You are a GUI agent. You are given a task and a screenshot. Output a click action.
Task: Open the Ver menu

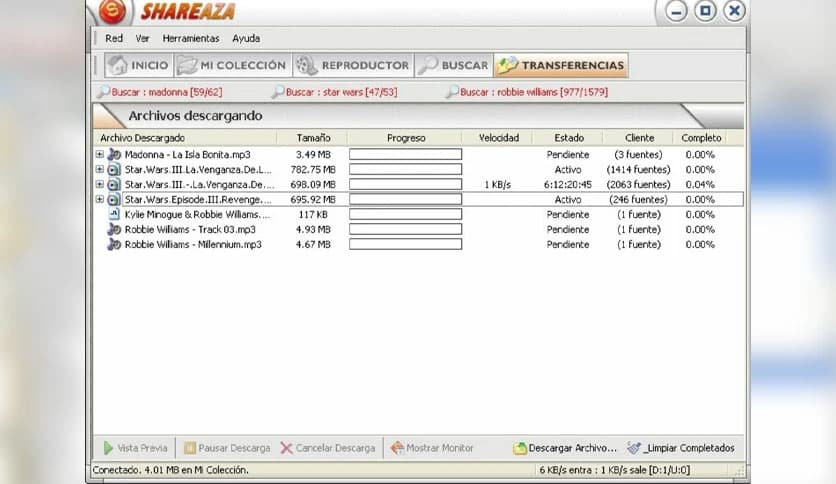pos(142,38)
